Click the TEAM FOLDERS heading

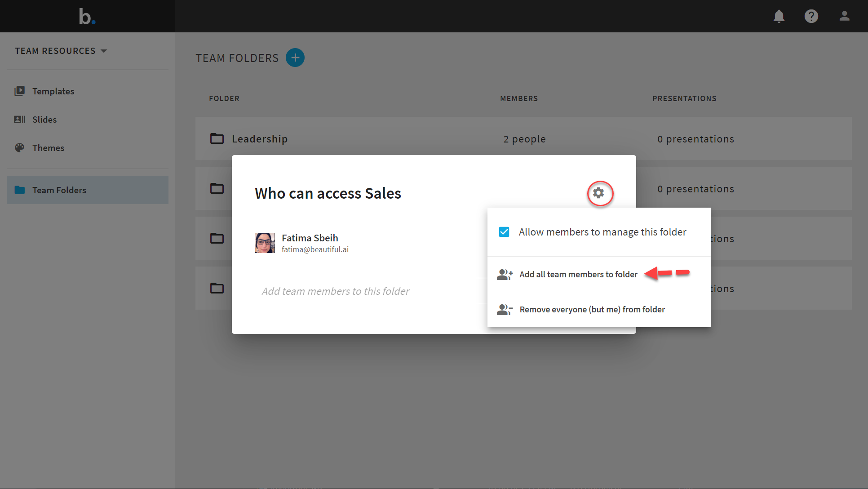pyautogui.click(x=237, y=58)
